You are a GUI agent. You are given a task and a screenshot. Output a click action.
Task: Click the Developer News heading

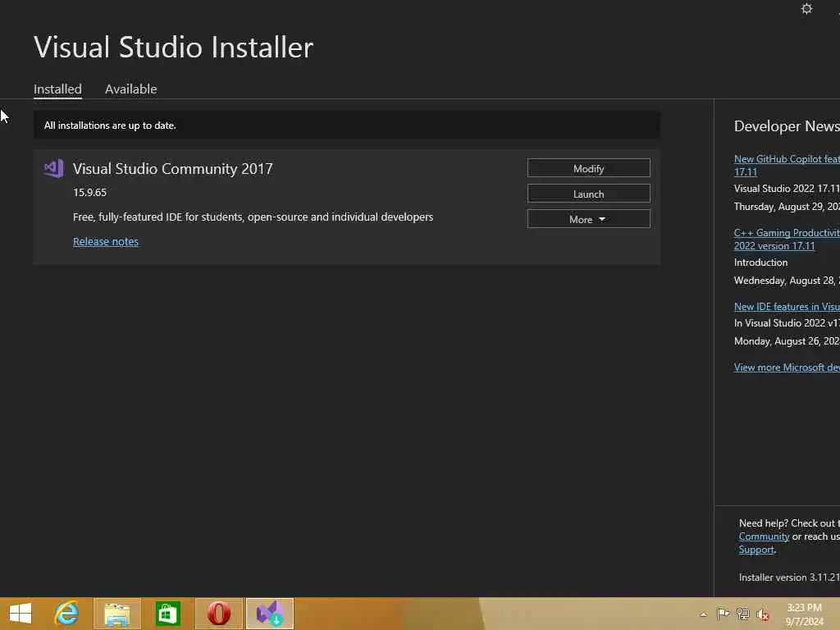(787, 126)
